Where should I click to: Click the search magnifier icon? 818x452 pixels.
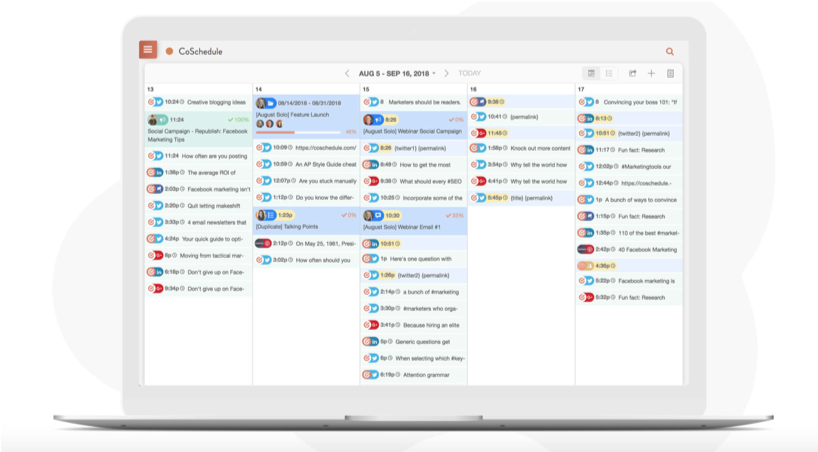pyautogui.click(x=670, y=51)
